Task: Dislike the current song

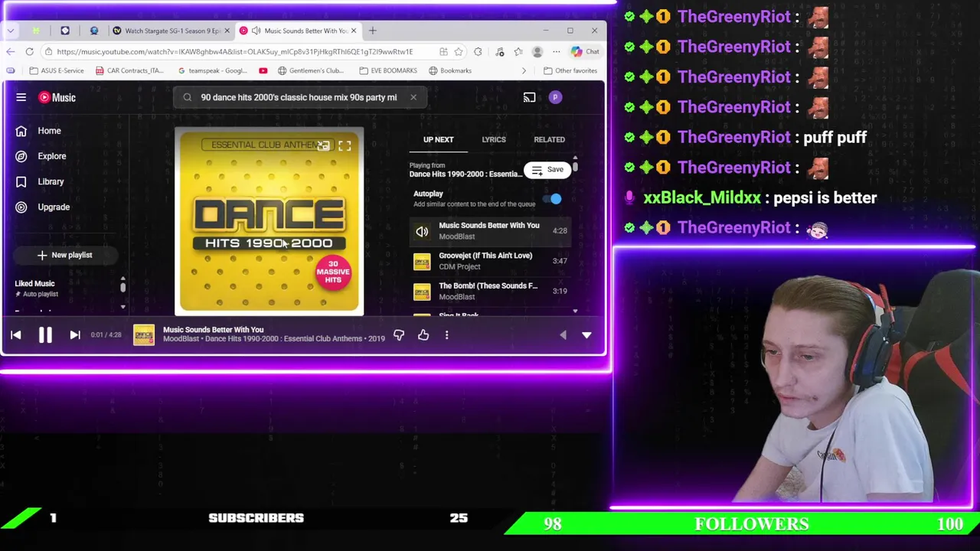Action: coord(399,335)
